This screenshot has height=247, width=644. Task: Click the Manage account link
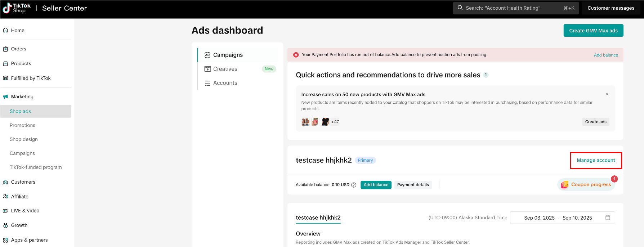(596, 160)
